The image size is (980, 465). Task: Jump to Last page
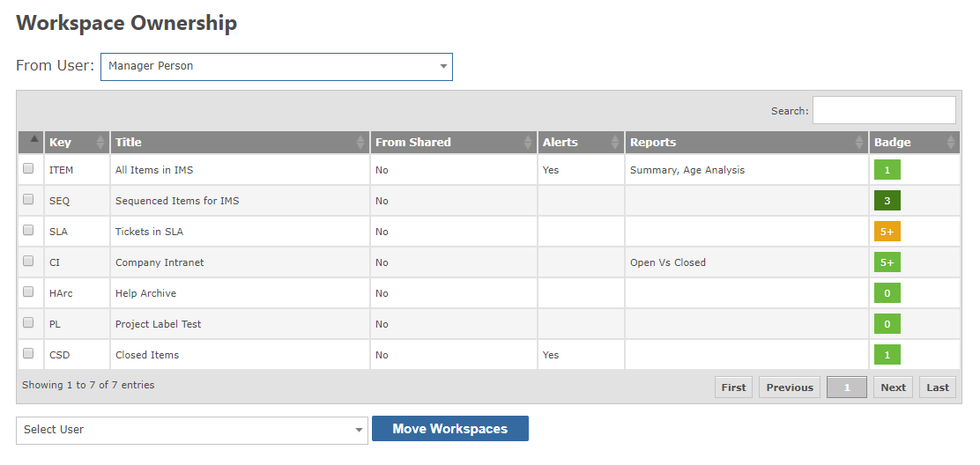(938, 387)
